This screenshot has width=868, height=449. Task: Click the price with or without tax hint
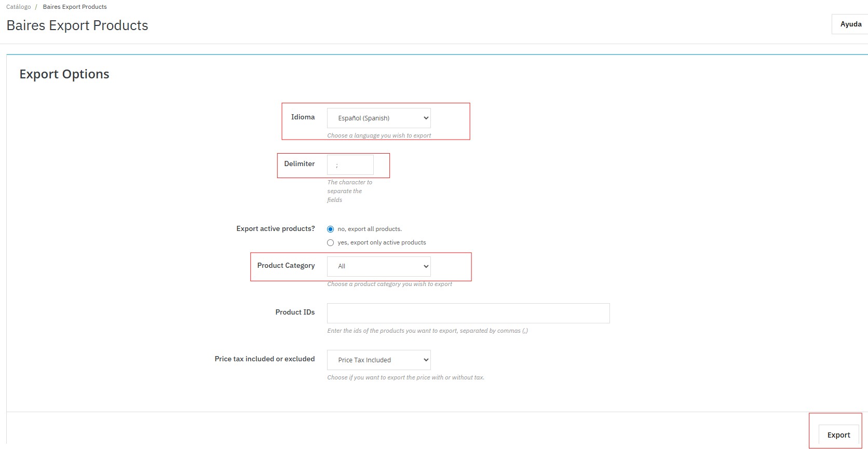pyautogui.click(x=405, y=377)
